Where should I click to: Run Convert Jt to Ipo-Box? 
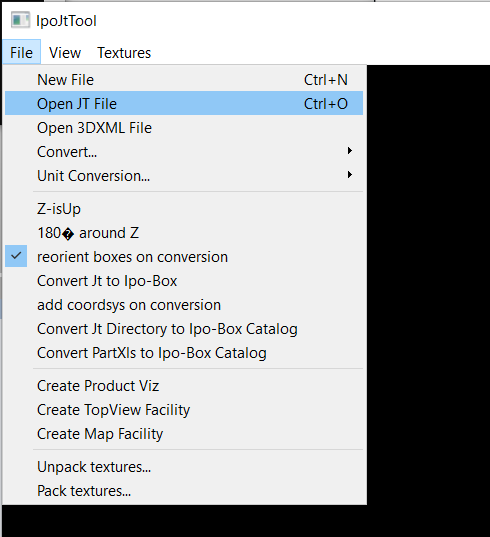[x=184, y=280]
